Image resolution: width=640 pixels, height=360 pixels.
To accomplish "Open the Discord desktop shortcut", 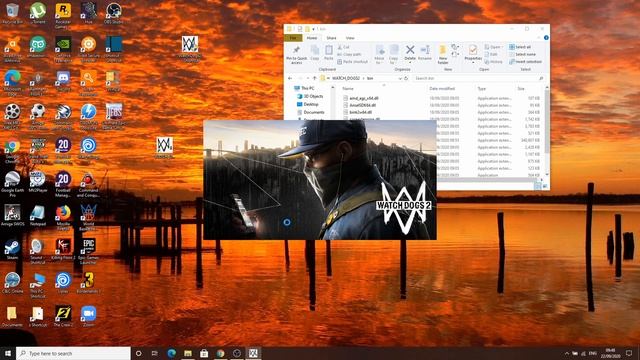I will [x=63, y=81].
